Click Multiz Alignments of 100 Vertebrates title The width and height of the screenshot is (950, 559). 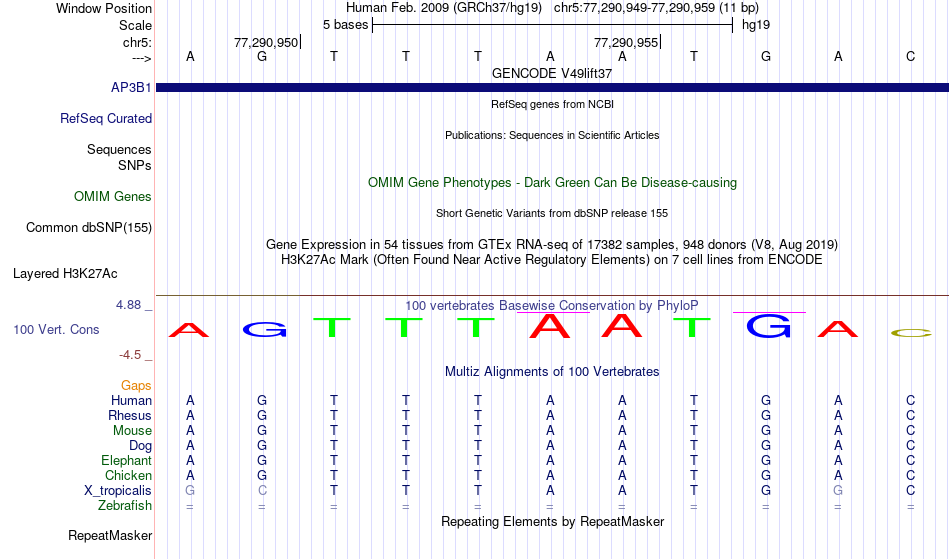pos(552,371)
